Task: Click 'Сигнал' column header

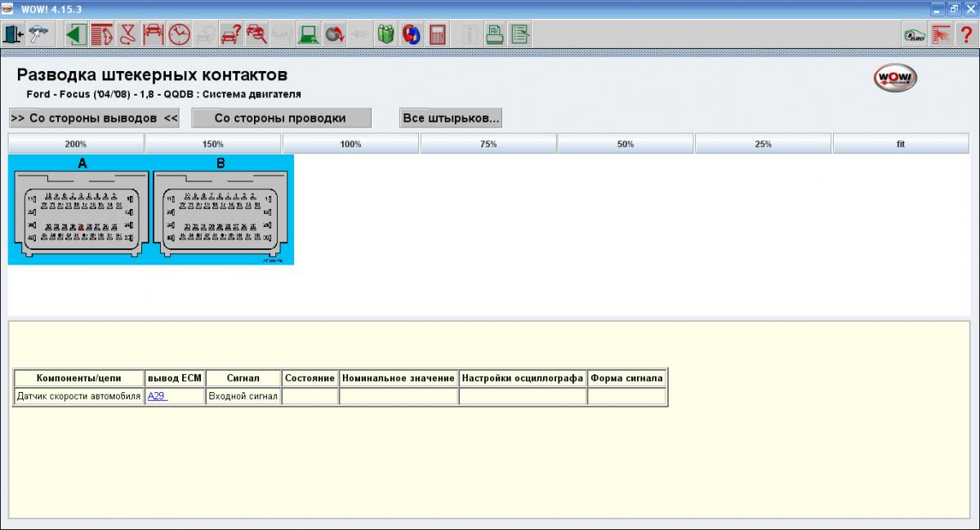Action: [x=243, y=378]
